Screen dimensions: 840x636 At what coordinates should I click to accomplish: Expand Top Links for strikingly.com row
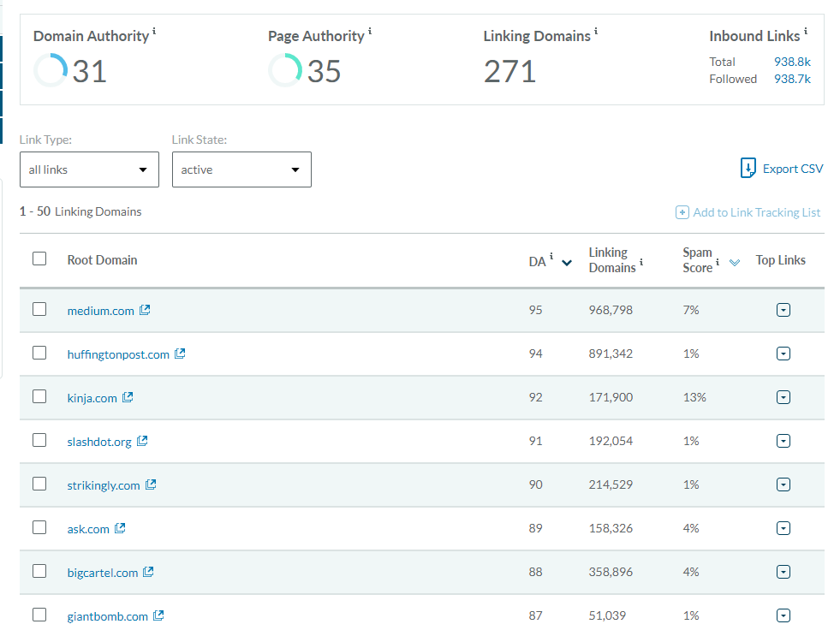click(783, 484)
